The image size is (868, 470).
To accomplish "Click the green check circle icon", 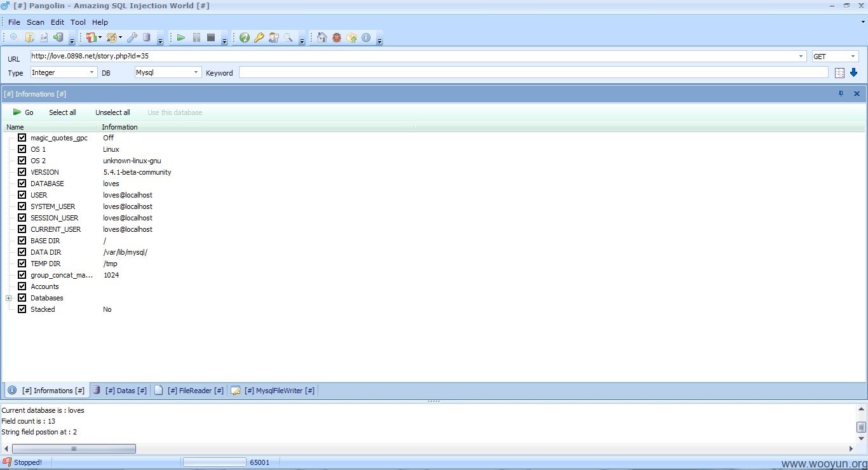I will coord(245,37).
